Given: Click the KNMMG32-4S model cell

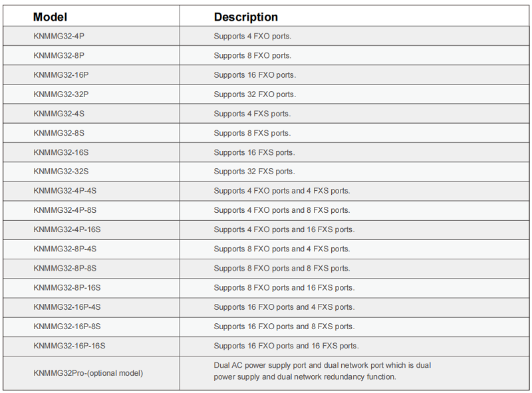Looking at the screenshot, I should point(59,114).
